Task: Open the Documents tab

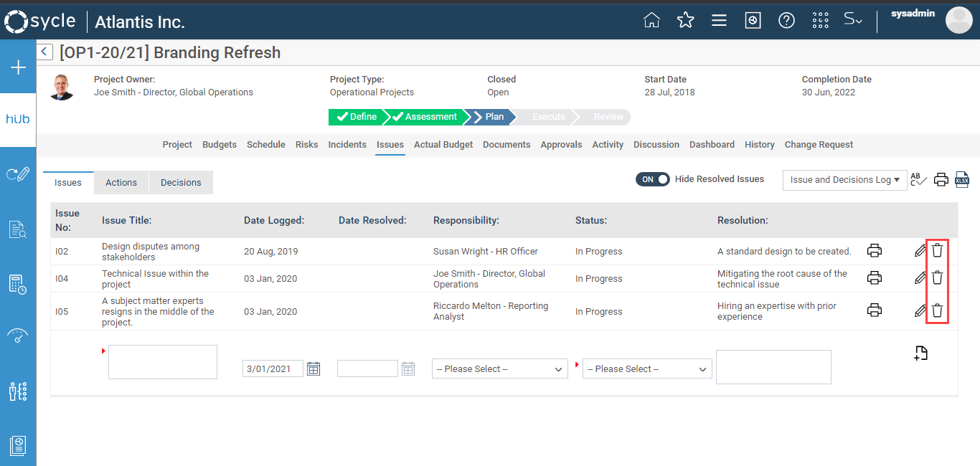Action: pyautogui.click(x=507, y=145)
